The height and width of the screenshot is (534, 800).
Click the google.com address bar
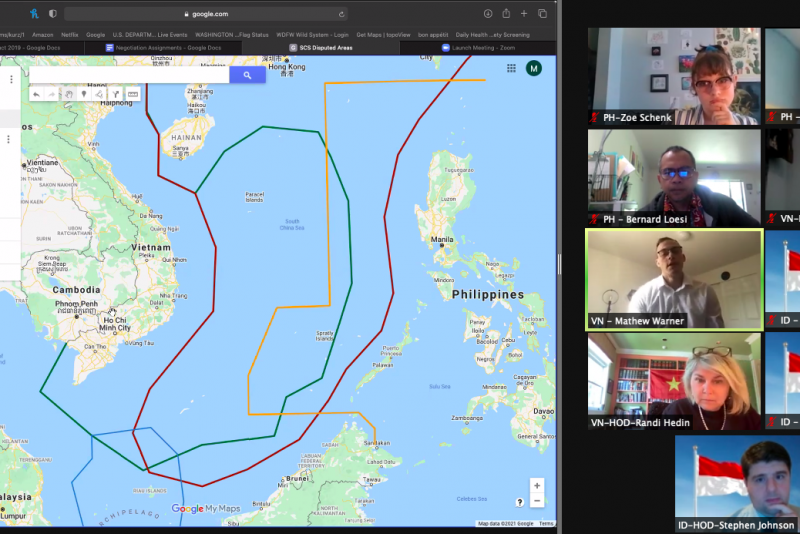[206, 14]
